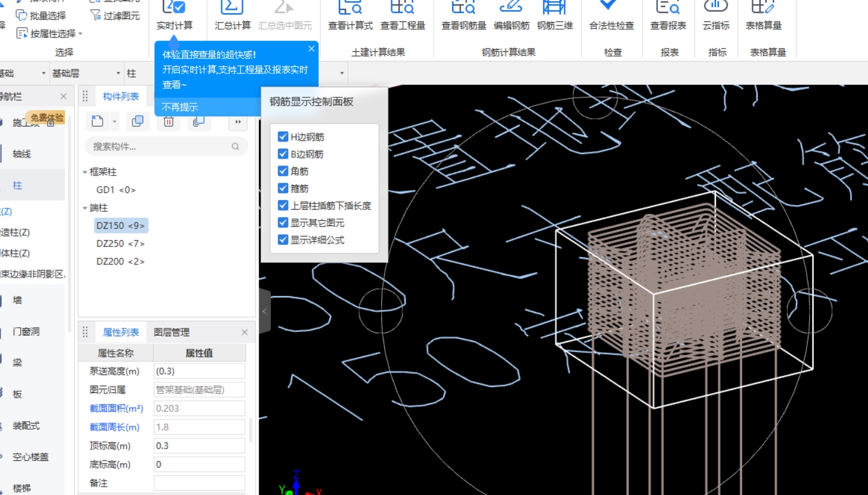Select DZ200 <2> component
Screen dimensions: 868x495
point(121,262)
